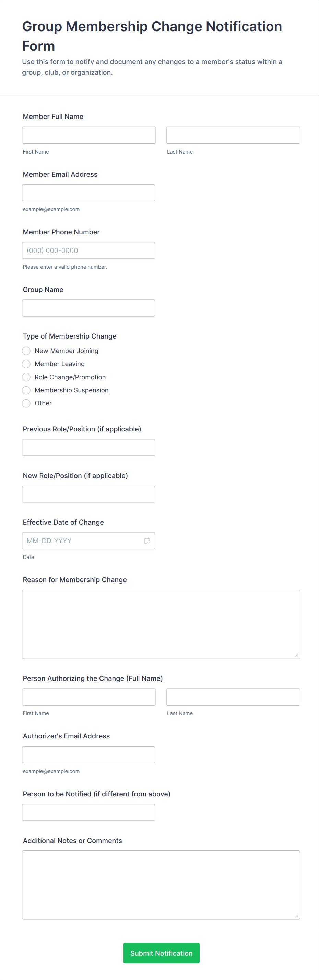Focus the Person to be Notified field
This screenshot has height=980, width=319.
tap(88, 812)
